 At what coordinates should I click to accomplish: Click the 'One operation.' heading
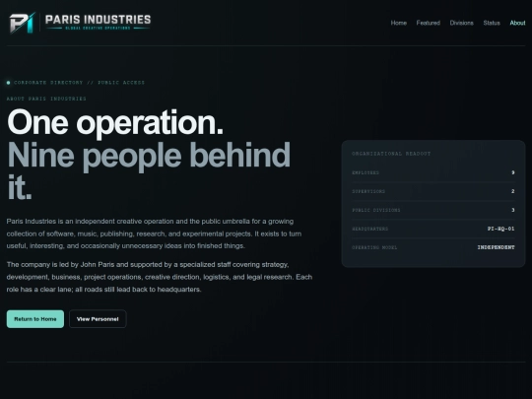click(x=115, y=122)
